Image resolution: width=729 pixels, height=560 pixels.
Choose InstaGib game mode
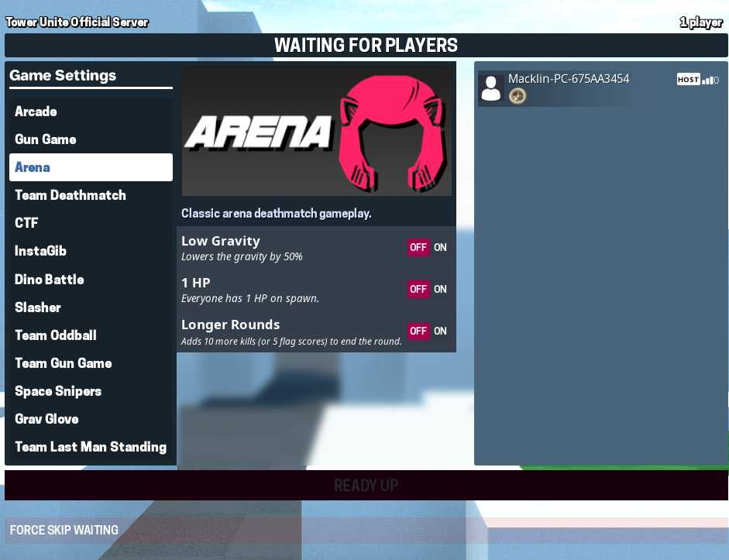pyautogui.click(x=91, y=251)
